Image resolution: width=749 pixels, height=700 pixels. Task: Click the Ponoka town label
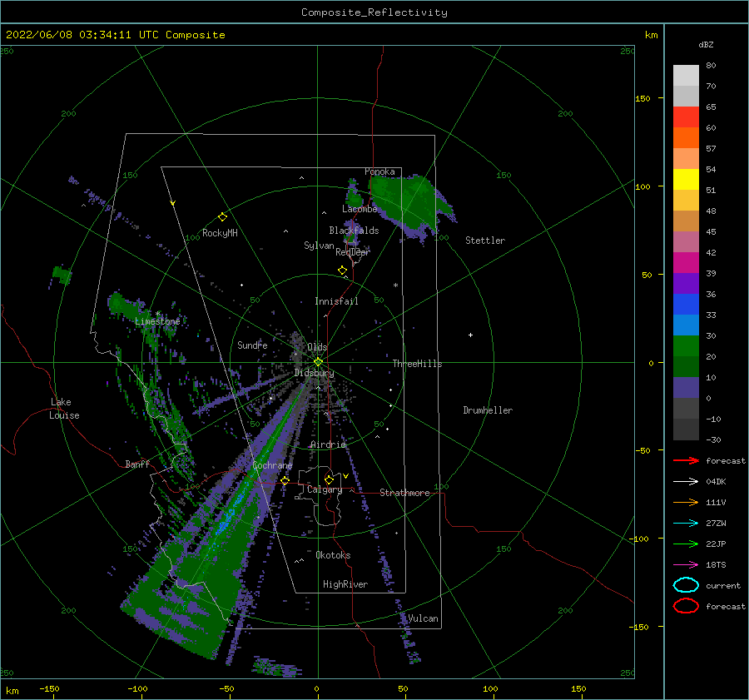click(x=379, y=171)
